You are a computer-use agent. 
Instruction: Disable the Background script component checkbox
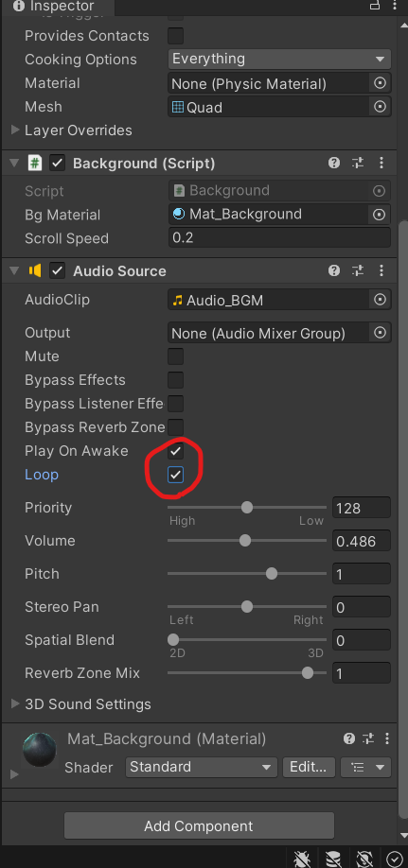tap(57, 163)
